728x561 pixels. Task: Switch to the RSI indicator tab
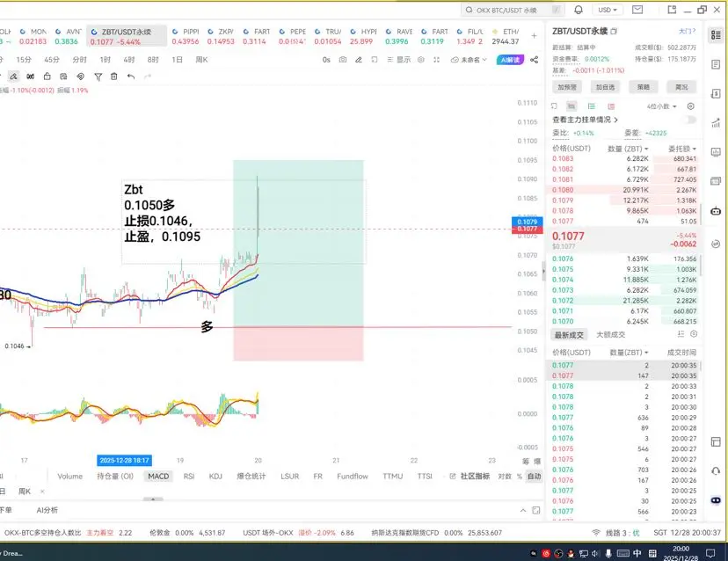189,477
